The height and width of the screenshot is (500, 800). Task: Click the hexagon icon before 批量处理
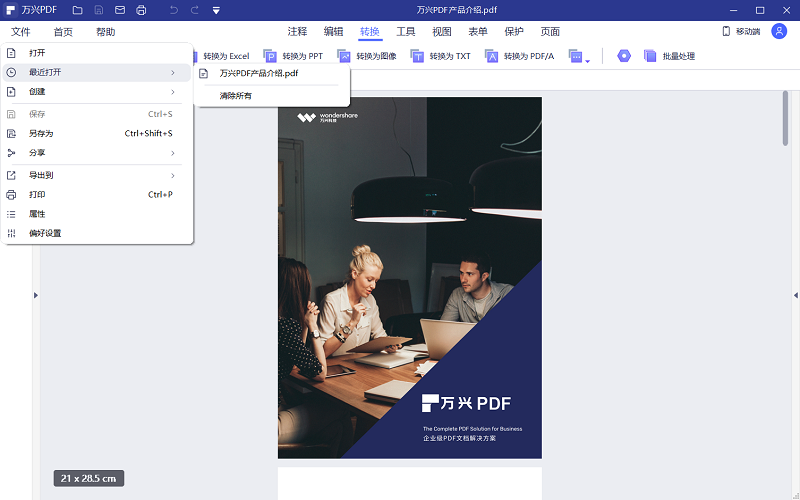(x=624, y=56)
